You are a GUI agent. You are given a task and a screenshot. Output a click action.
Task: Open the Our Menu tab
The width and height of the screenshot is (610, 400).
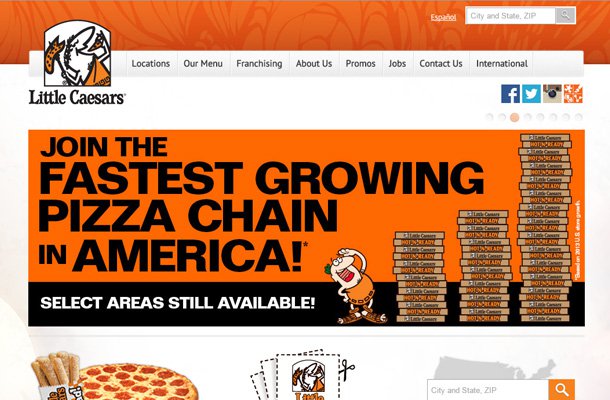(x=203, y=63)
